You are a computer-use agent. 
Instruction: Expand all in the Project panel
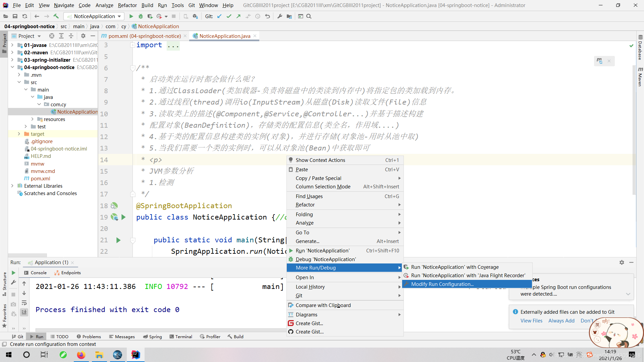[x=61, y=36]
